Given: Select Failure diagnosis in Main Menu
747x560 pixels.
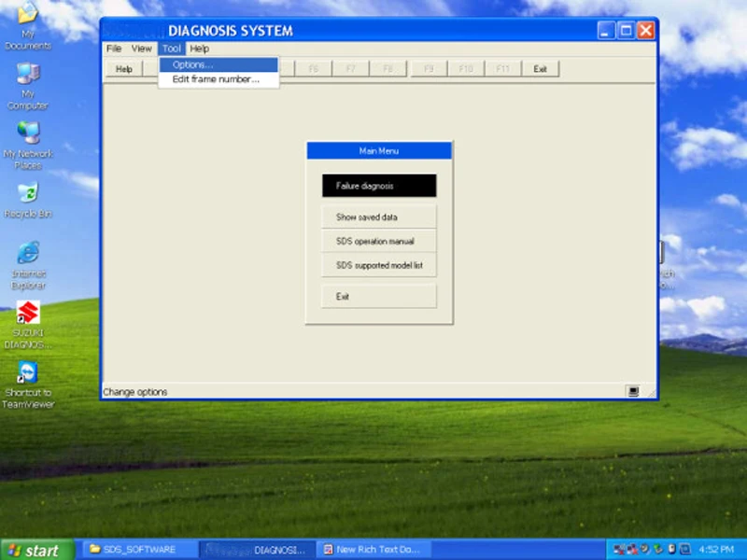Looking at the screenshot, I should (x=379, y=186).
